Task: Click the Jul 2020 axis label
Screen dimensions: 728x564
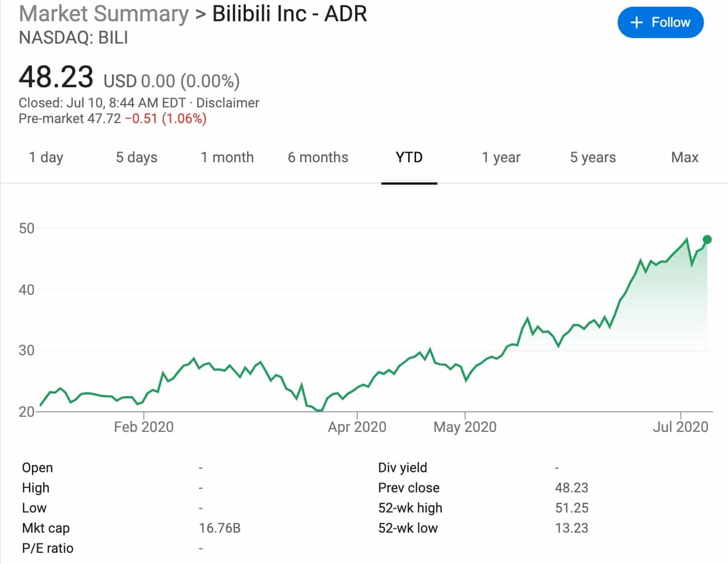Action: click(680, 427)
